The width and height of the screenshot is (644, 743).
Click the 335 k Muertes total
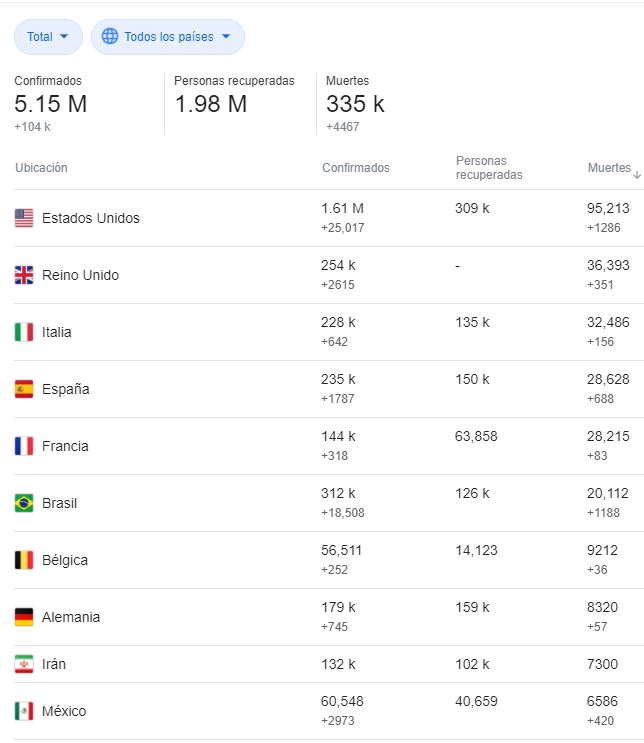tap(355, 104)
